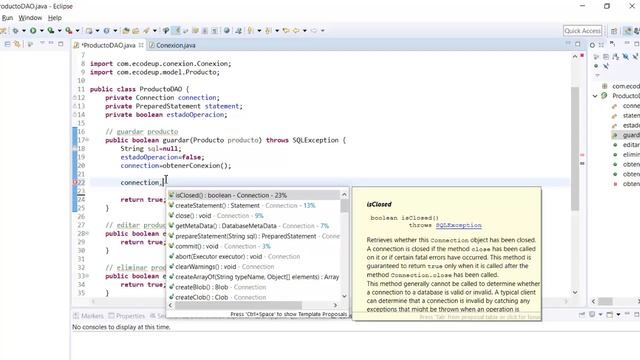Close the ProductoDAO.java tab

click(x=141, y=45)
